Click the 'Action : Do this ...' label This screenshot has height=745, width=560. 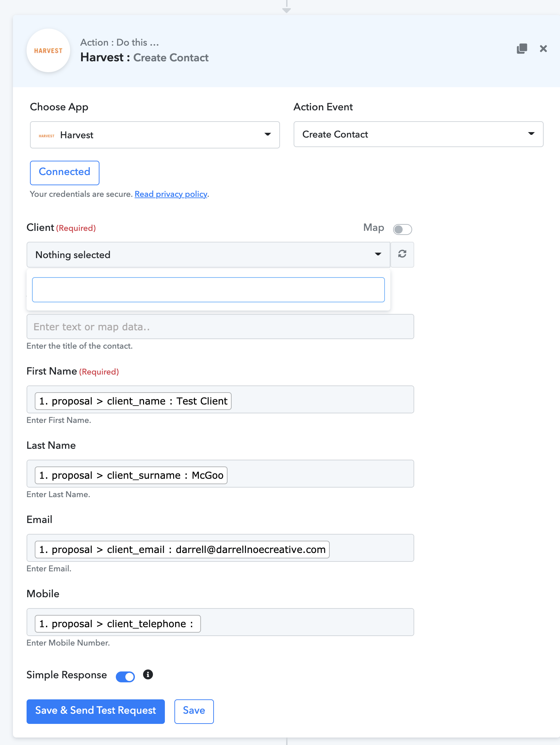(120, 42)
